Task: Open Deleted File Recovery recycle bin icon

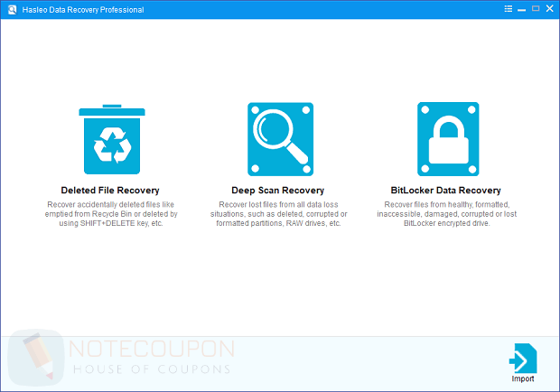Action: click(x=112, y=140)
